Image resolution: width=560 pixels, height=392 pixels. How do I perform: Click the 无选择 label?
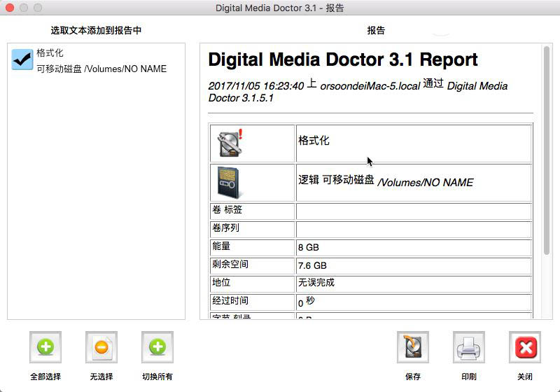[101, 377]
